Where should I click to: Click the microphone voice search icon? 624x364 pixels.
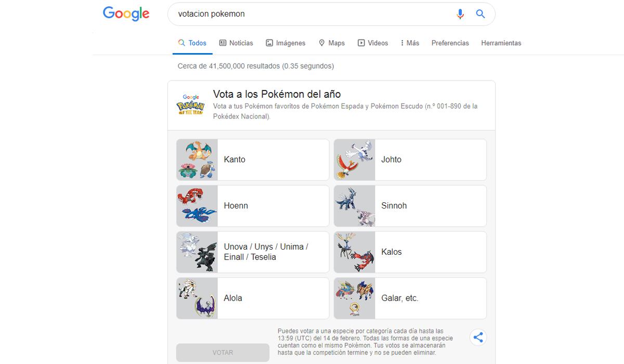(x=460, y=14)
